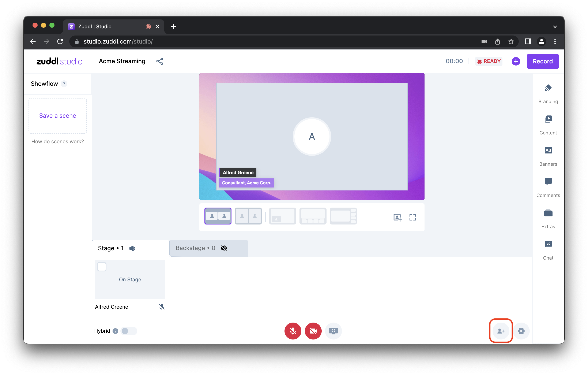
Task: Click the purple plus add button
Action: [516, 61]
